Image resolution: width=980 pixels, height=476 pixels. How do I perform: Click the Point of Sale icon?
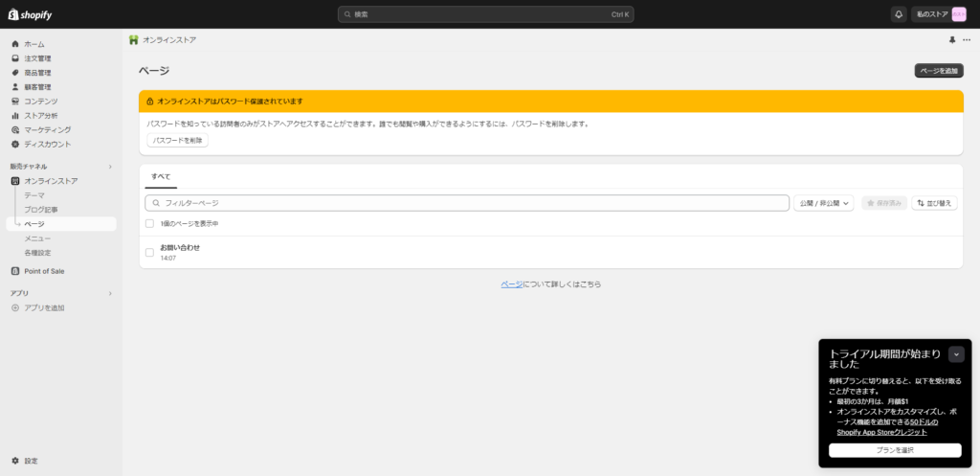(15, 271)
